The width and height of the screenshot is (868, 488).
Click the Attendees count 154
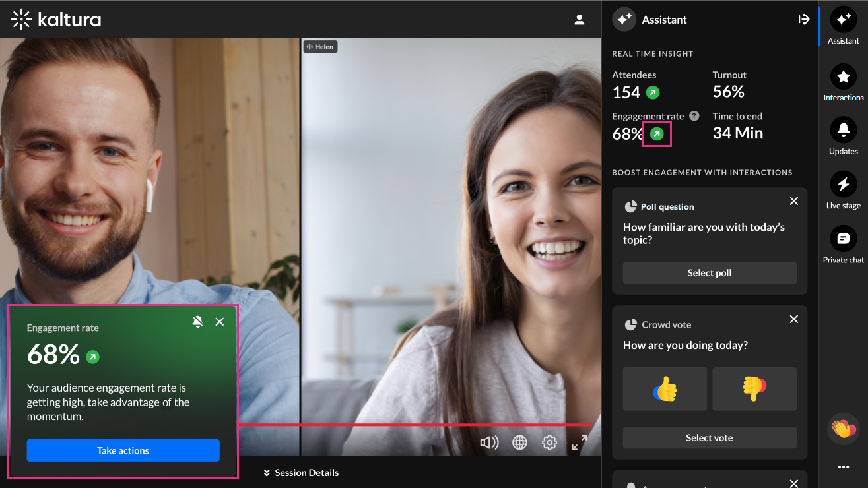click(x=626, y=92)
